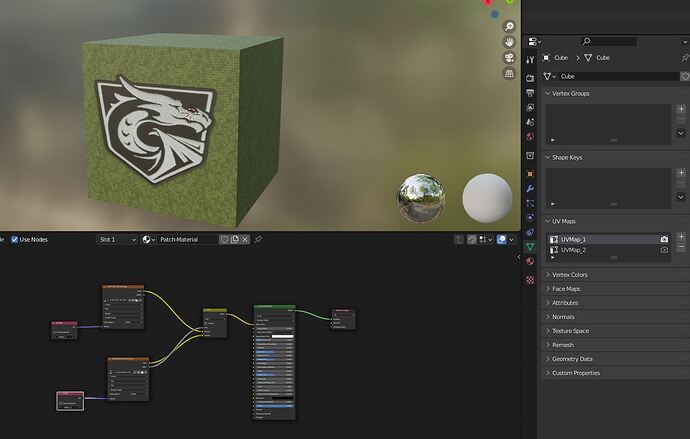Set UVMap_2 active for render camera
Image resolution: width=690 pixels, height=439 pixels.
664,250
